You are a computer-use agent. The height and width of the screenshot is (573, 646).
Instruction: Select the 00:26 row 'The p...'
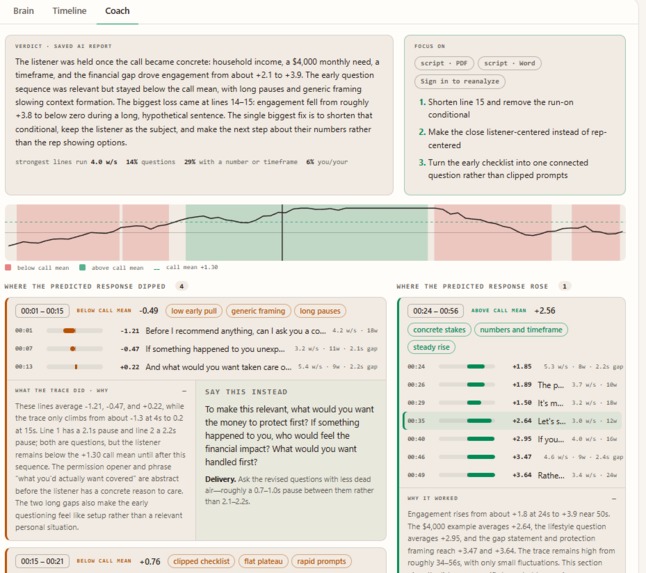click(x=514, y=384)
